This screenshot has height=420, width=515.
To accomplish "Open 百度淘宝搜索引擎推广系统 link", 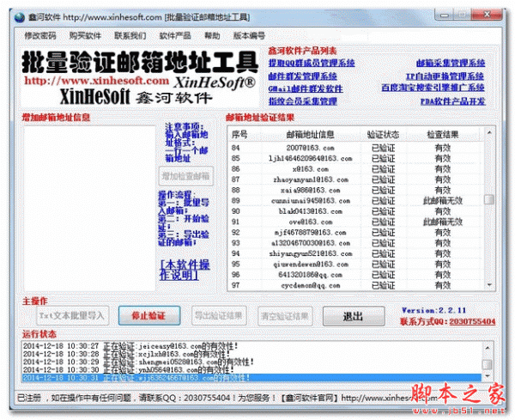I will 433,88.
